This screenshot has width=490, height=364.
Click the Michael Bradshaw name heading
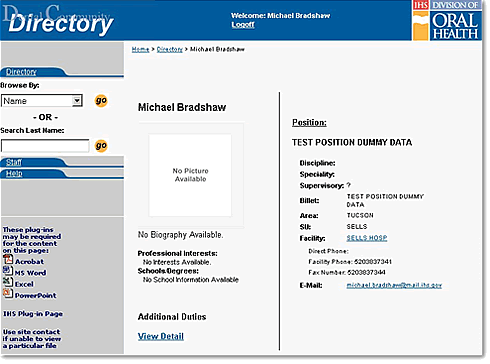click(182, 107)
